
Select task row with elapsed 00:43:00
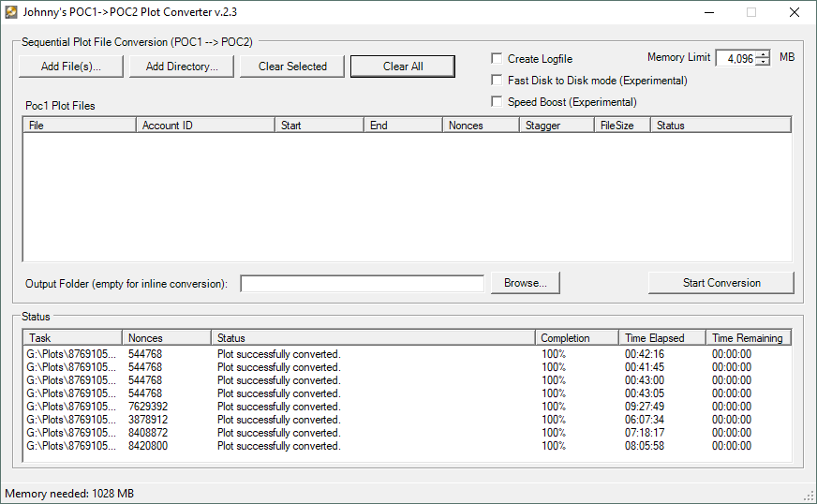click(x=407, y=380)
